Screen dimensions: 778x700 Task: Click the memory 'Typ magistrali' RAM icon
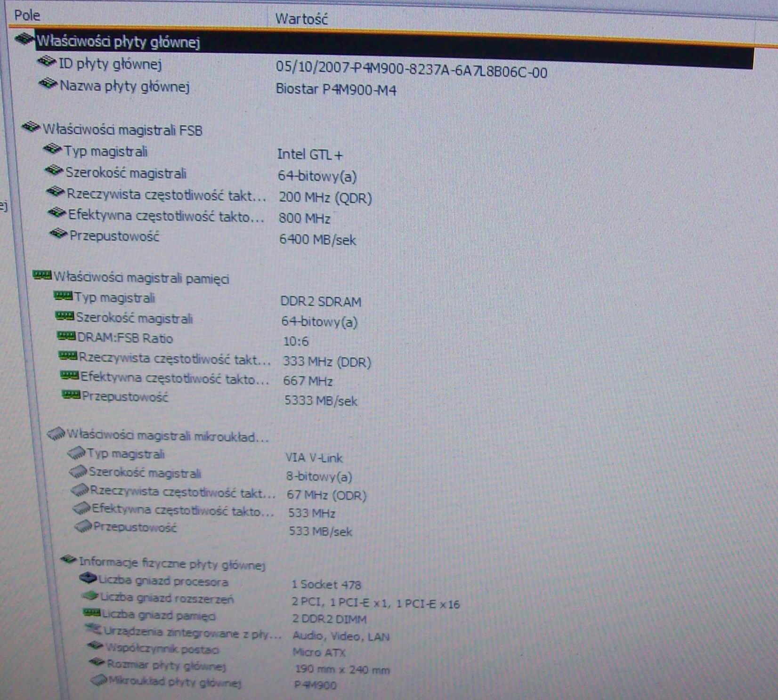[x=63, y=296]
